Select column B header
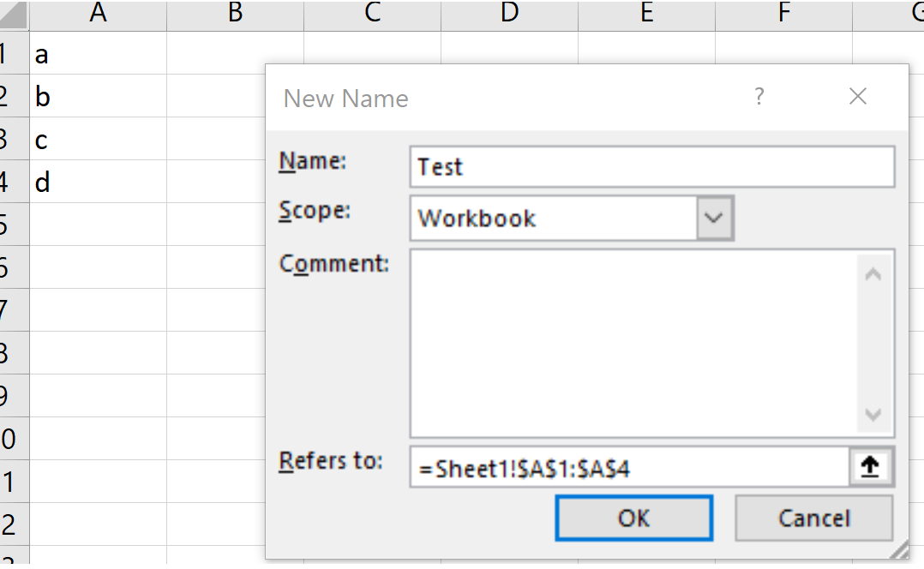 point(235,13)
